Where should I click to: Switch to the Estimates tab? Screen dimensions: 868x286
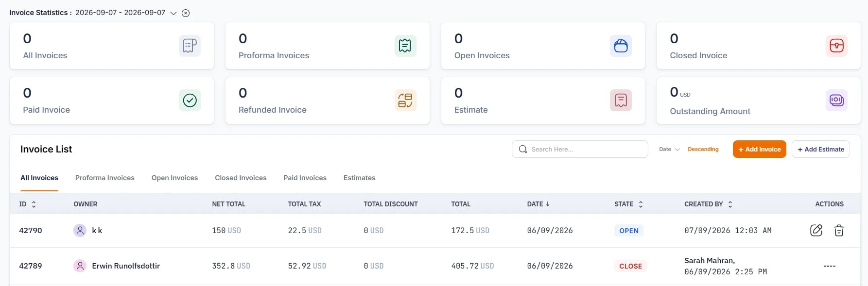[359, 178]
